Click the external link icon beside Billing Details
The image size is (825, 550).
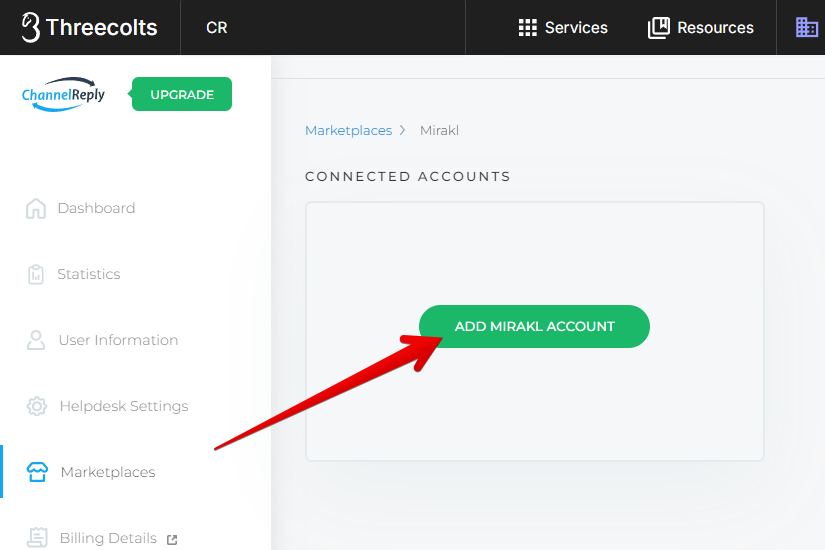point(172,539)
